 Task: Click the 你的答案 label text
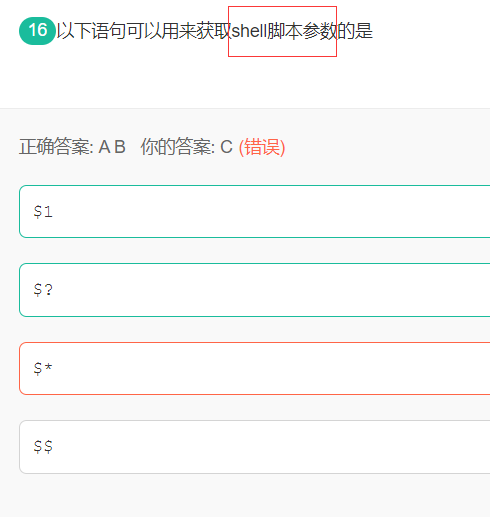pos(177,146)
